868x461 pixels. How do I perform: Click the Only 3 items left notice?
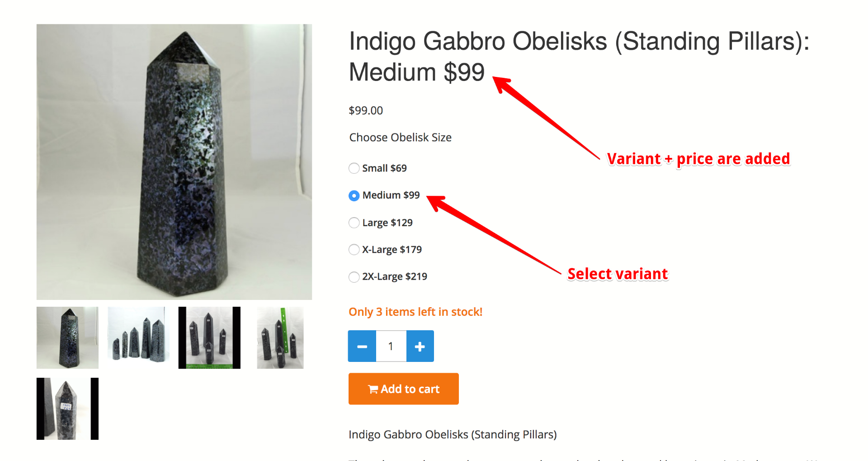click(x=415, y=312)
